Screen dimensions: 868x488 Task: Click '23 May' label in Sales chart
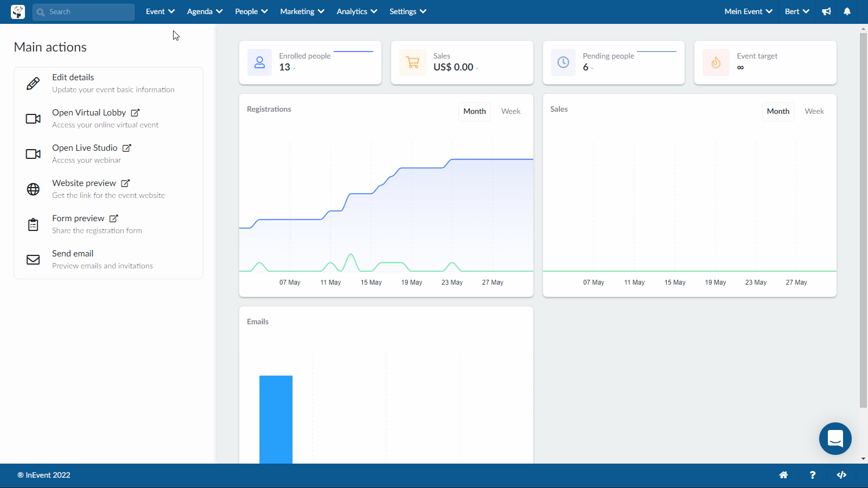[x=756, y=282]
